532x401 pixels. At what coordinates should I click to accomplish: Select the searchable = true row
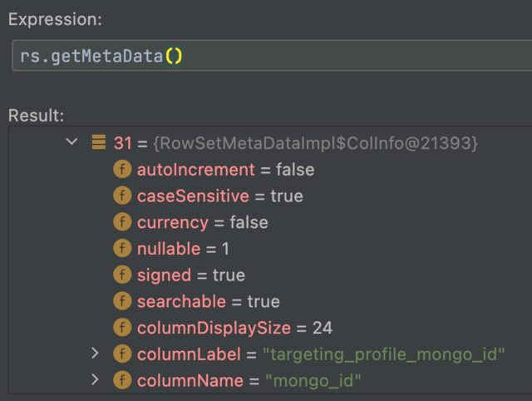coord(270,301)
